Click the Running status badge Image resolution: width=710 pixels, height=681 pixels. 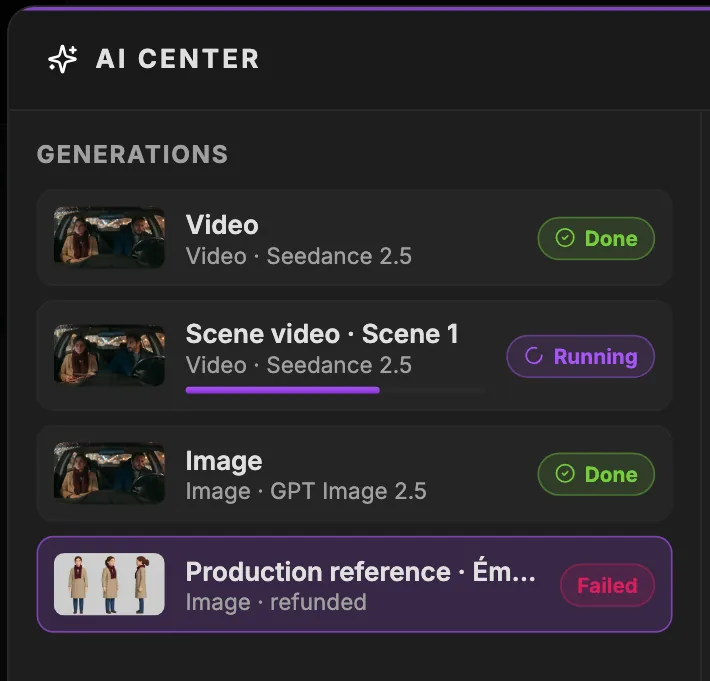point(580,356)
